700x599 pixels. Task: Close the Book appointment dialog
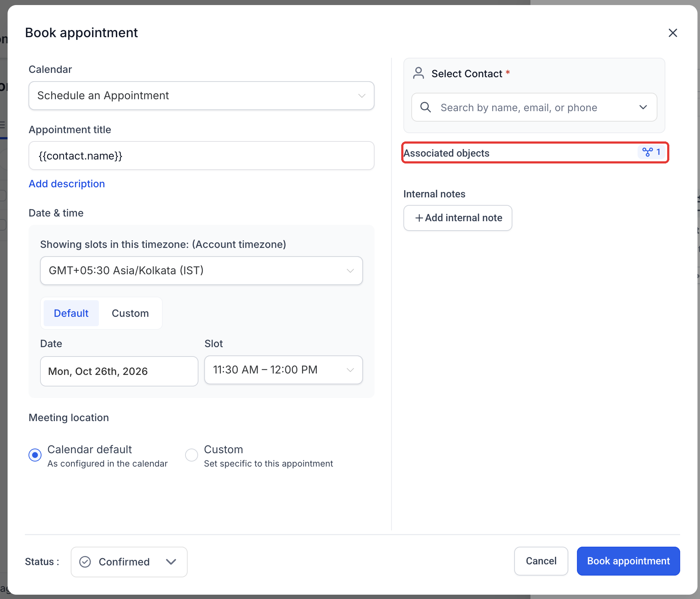[673, 33]
